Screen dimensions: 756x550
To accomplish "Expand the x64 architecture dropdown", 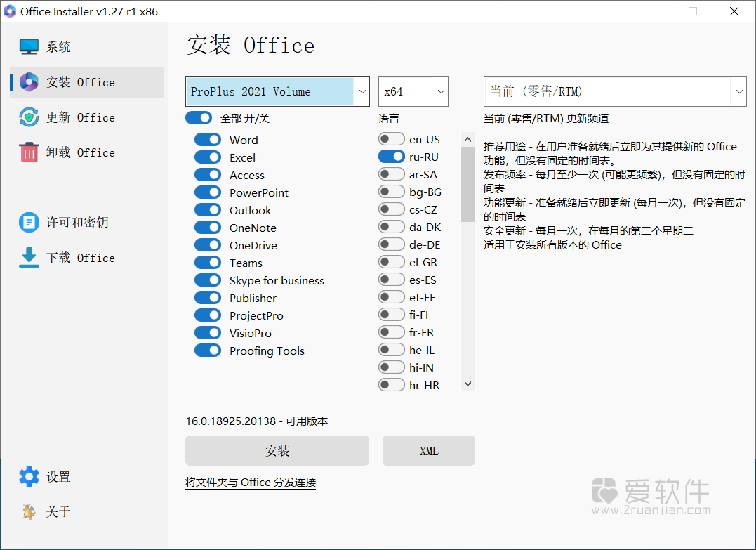I will click(413, 91).
